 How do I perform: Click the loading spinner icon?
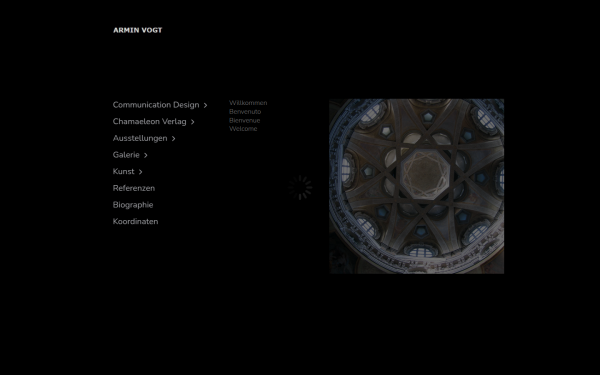pyautogui.click(x=300, y=188)
